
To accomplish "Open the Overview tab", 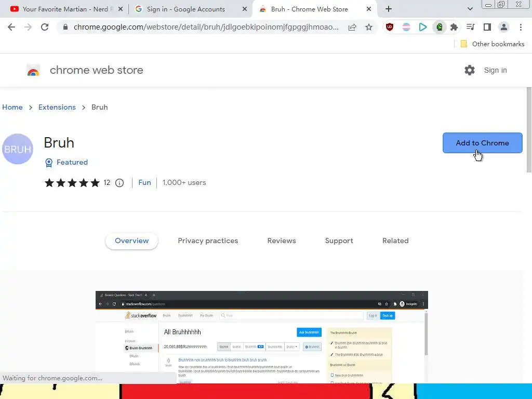I will pos(131,241).
